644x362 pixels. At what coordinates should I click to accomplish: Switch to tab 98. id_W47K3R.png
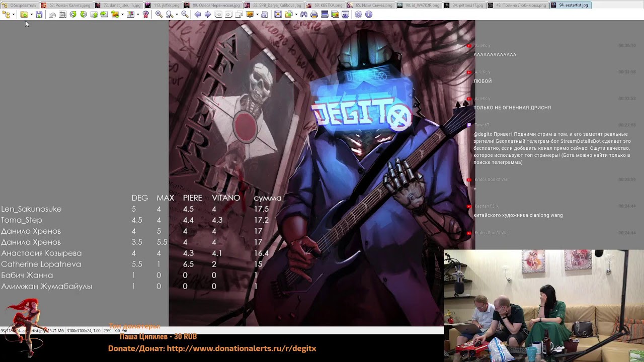[x=419, y=5]
